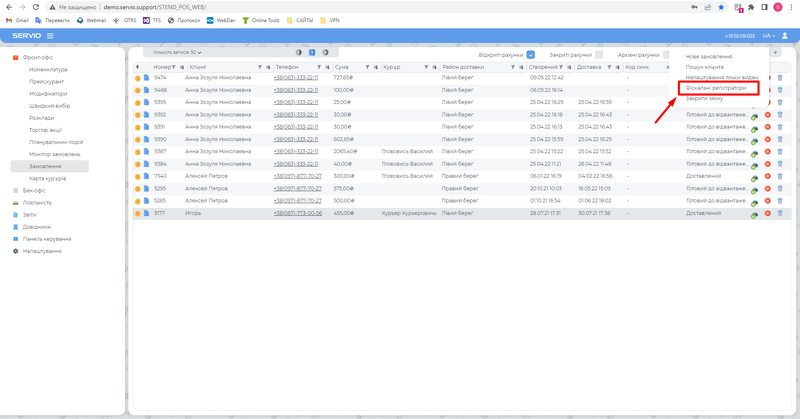Uncheck the Відкриті рахунки checkbox

(531, 54)
